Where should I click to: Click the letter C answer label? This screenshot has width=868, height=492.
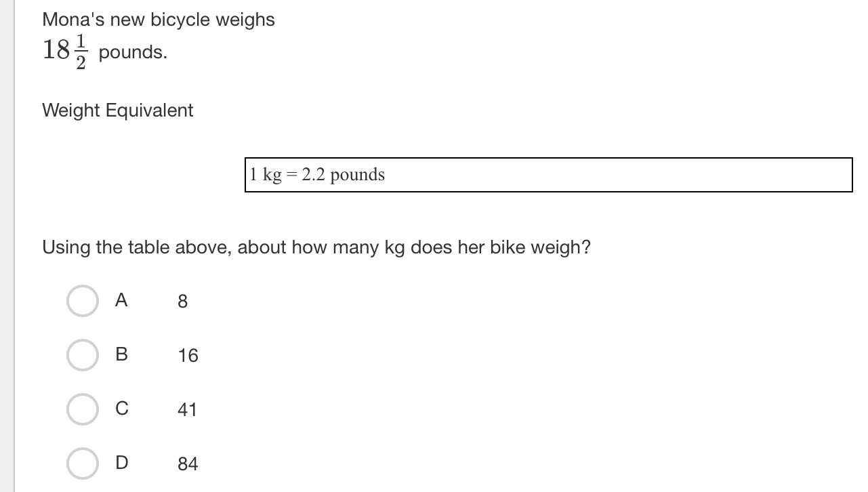point(121,409)
